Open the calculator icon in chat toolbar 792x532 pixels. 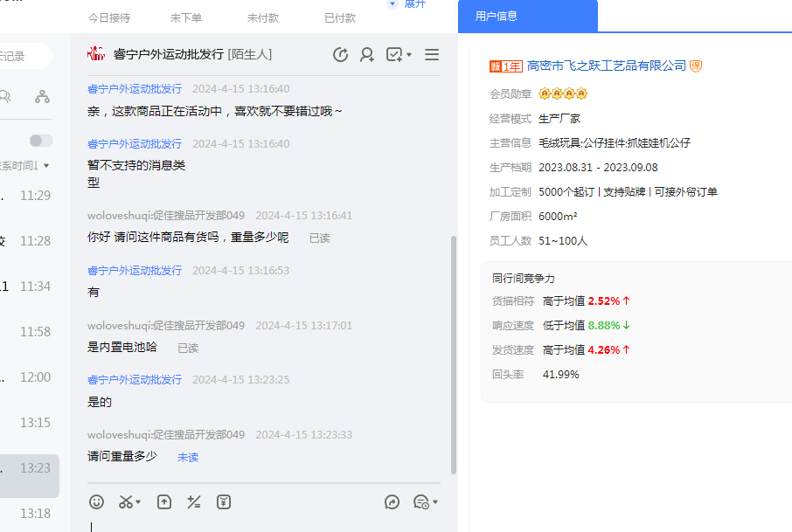click(x=194, y=501)
